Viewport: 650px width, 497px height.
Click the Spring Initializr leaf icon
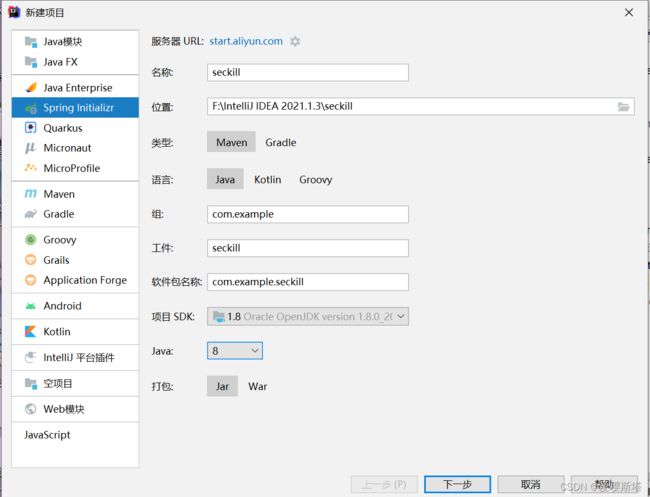31,108
